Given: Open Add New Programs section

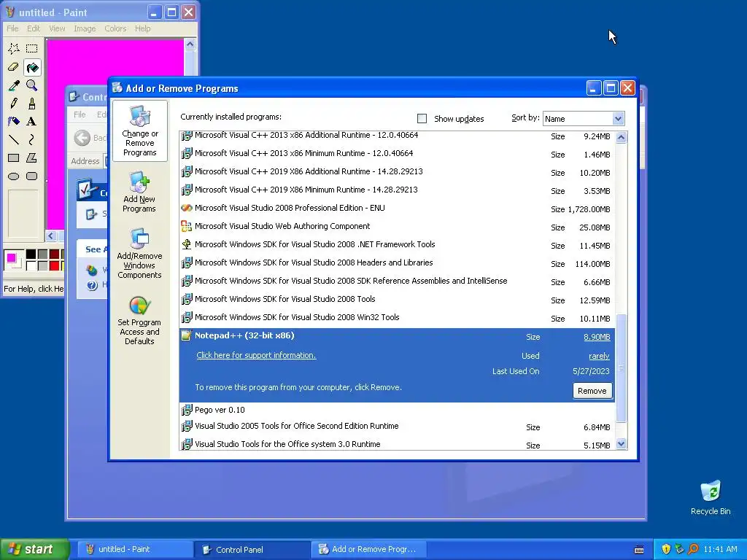Looking at the screenshot, I should (139, 192).
